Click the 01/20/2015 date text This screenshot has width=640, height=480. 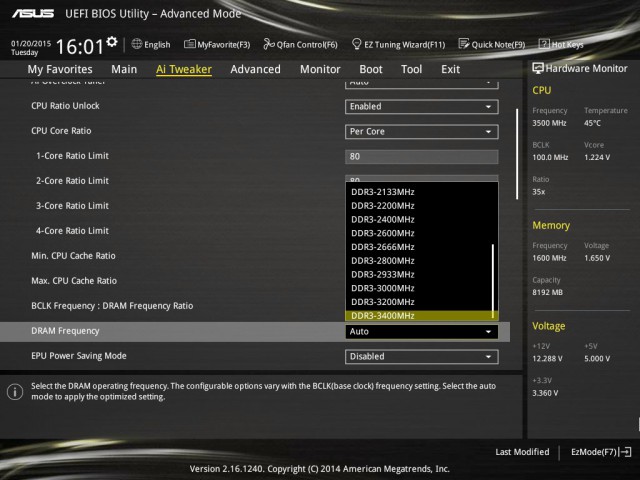coord(31,43)
